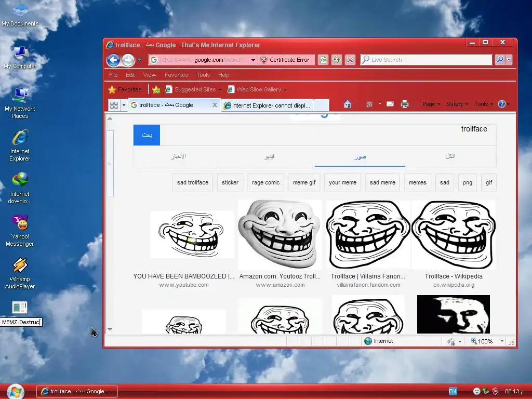
Task: Click the blue Help question mark icon
Action: pyautogui.click(x=501, y=104)
